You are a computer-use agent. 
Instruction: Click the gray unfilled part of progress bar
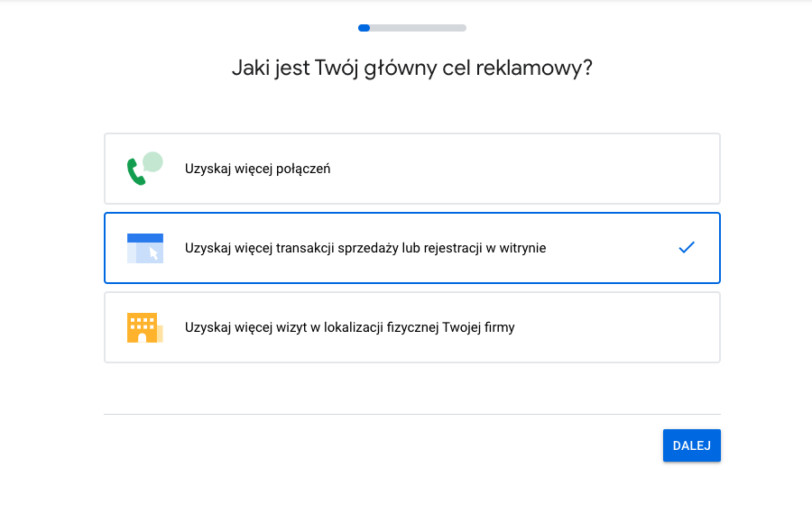pos(419,28)
